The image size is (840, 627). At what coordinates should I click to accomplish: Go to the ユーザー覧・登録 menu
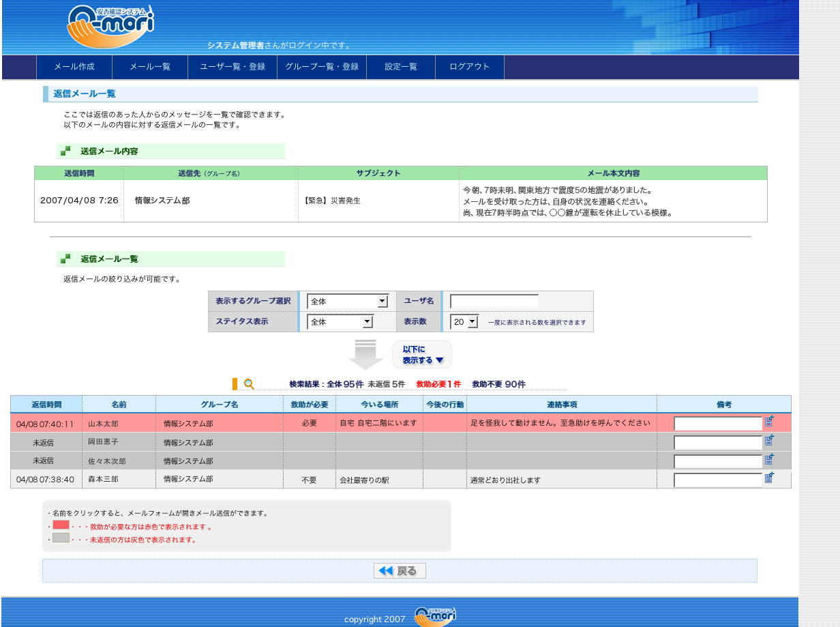click(232, 67)
